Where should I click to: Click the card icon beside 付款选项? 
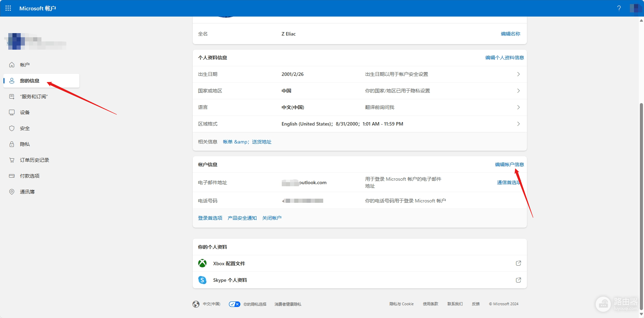point(12,176)
